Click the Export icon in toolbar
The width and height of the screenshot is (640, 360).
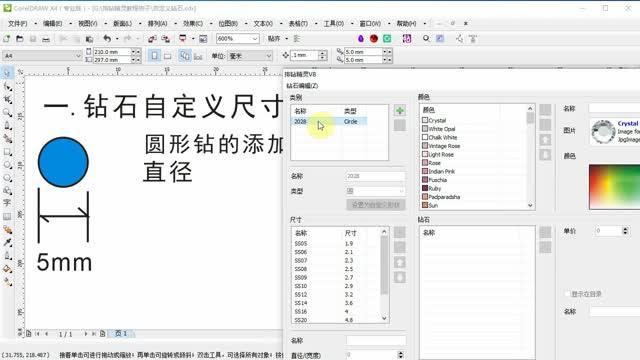pyautogui.click(x=165, y=39)
